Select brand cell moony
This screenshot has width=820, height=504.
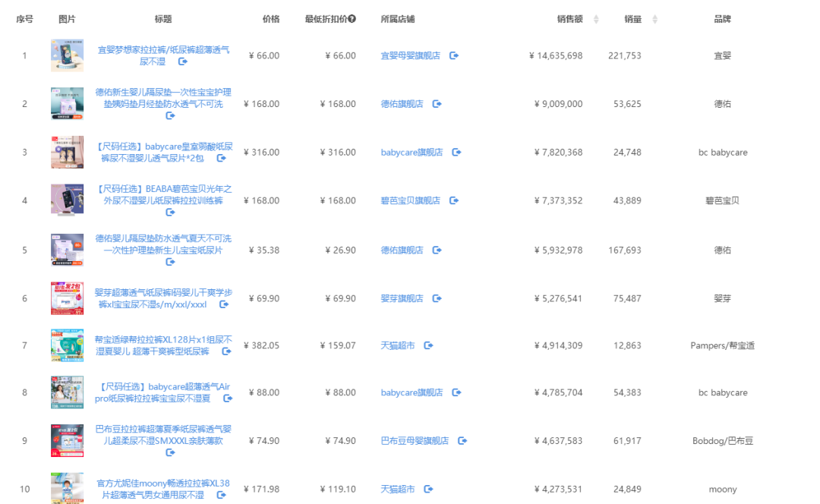(723, 490)
